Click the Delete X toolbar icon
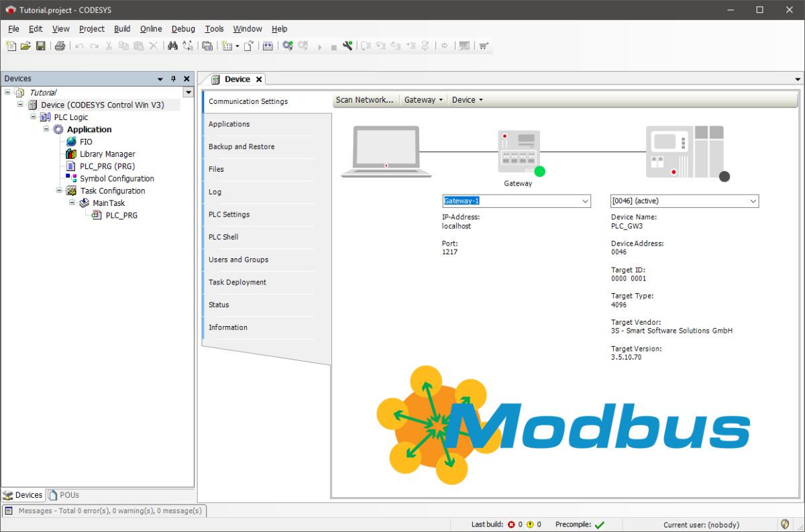Viewport: 805px width, 532px height. pyautogui.click(x=154, y=46)
